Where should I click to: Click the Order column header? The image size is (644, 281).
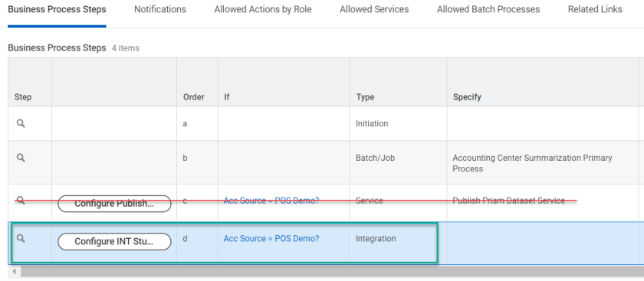pyautogui.click(x=194, y=97)
